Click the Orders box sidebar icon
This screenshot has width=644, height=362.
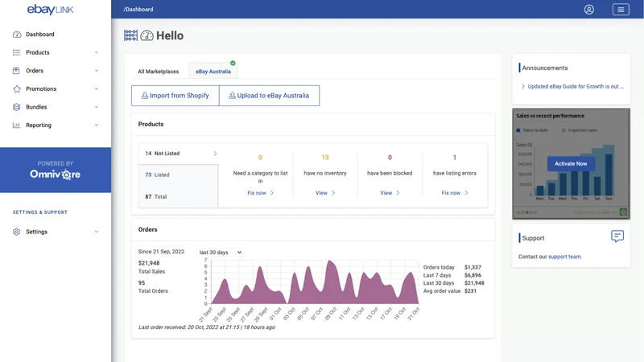tap(16, 71)
